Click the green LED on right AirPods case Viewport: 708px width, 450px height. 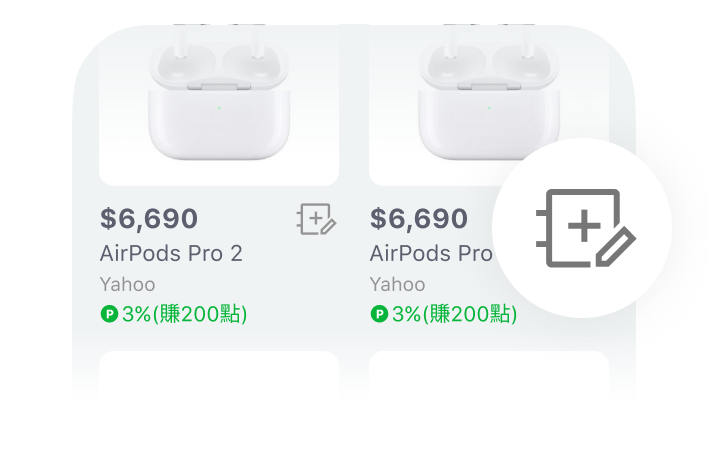[488, 107]
